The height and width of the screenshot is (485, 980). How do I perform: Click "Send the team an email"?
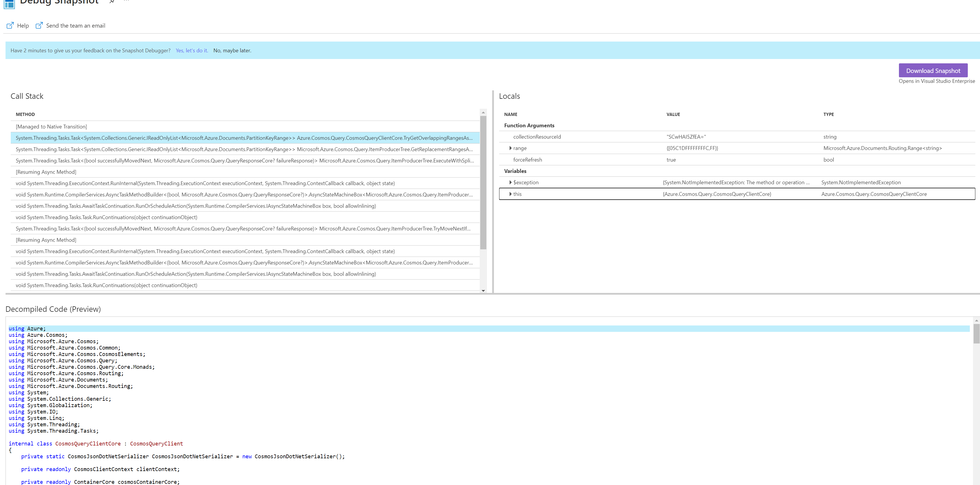coord(75,25)
